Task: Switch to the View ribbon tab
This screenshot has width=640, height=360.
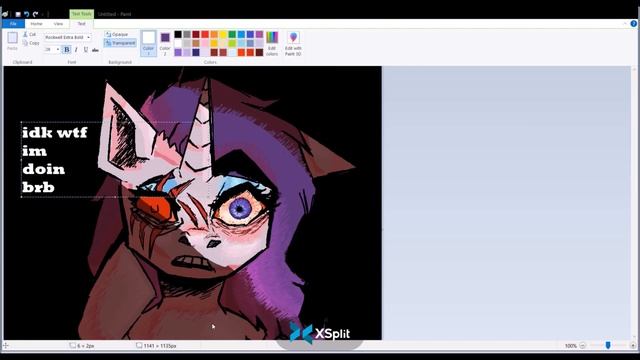Action: tap(58, 24)
